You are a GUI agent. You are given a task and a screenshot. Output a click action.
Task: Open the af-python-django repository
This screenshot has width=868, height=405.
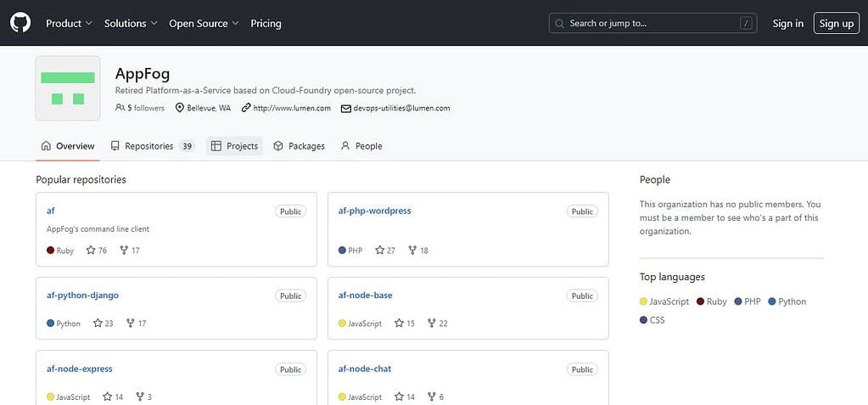click(x=82, y=295)
